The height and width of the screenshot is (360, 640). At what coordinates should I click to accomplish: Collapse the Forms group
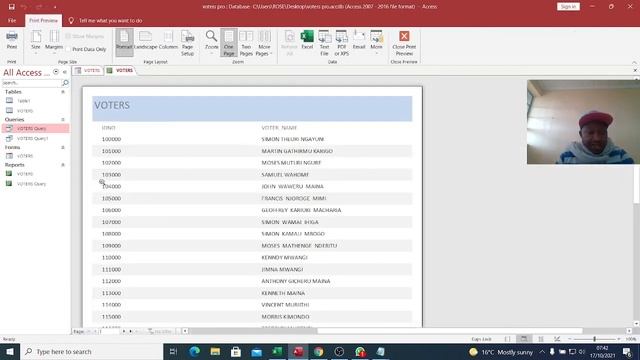click(x=63, y=147)
